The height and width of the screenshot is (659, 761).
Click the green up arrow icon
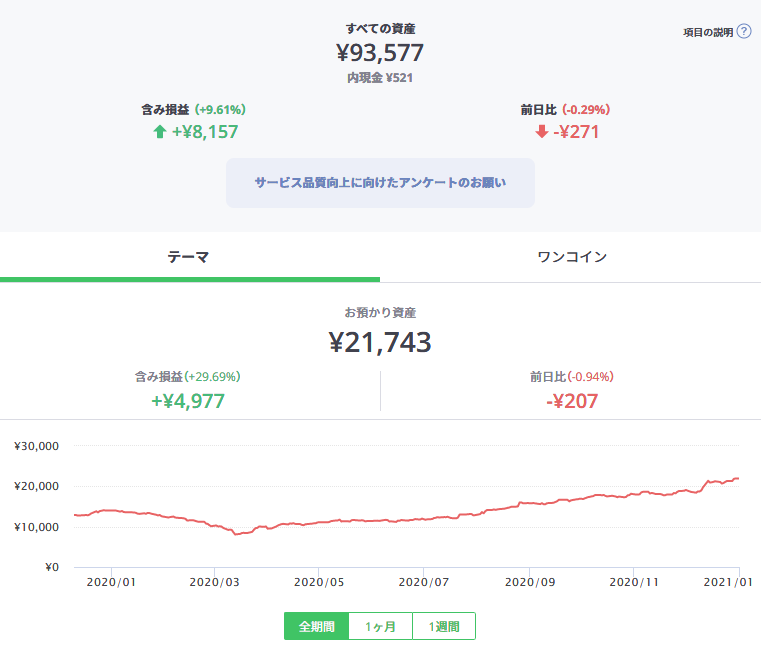click(159, 132)
